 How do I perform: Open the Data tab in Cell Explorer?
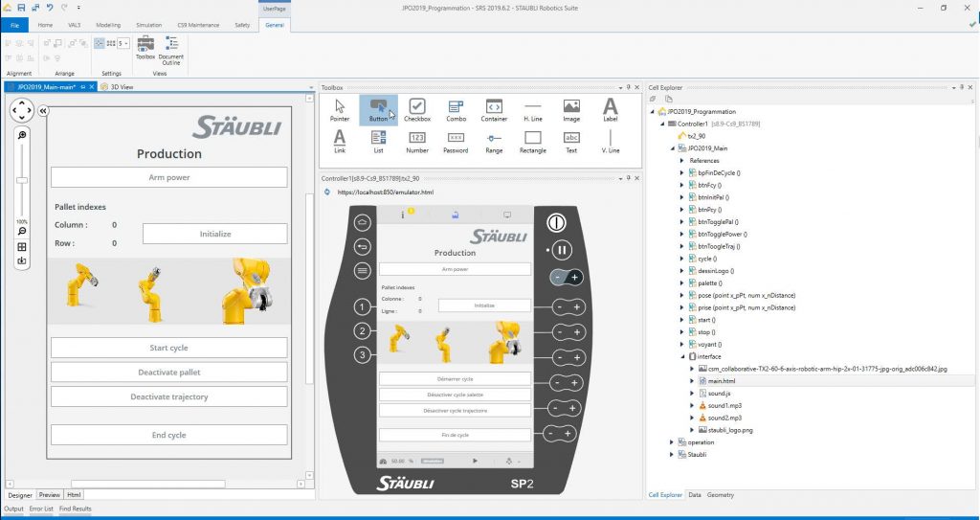pyautogui.click(x=695, y=495)
